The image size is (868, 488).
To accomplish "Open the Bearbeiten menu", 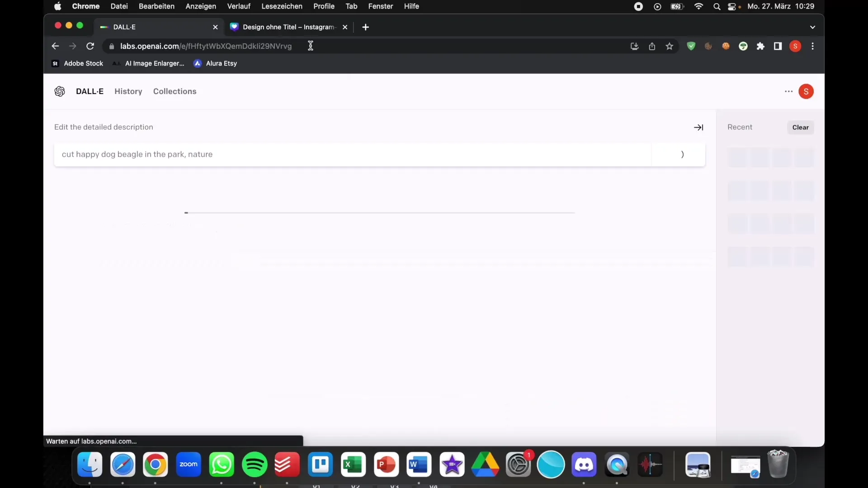I will (x=156, y=6).
